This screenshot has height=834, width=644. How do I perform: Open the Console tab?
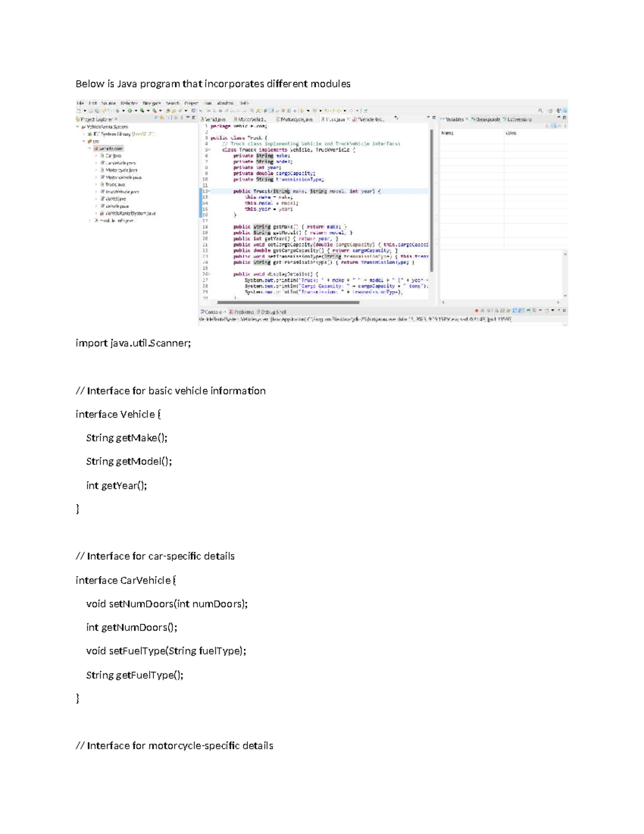(x=212, y=311)
